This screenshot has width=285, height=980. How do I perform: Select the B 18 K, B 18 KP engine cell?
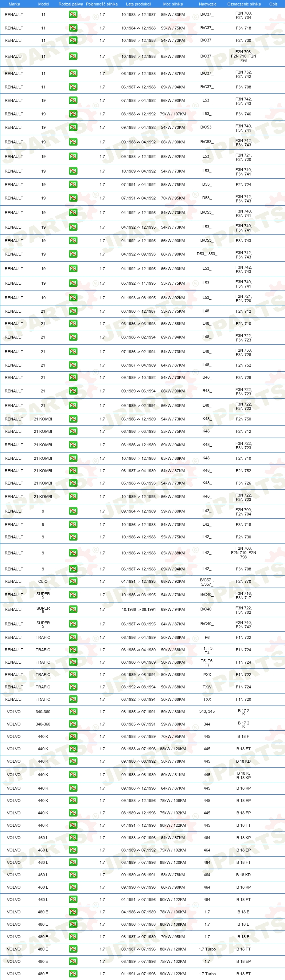[x=243, y=775]
